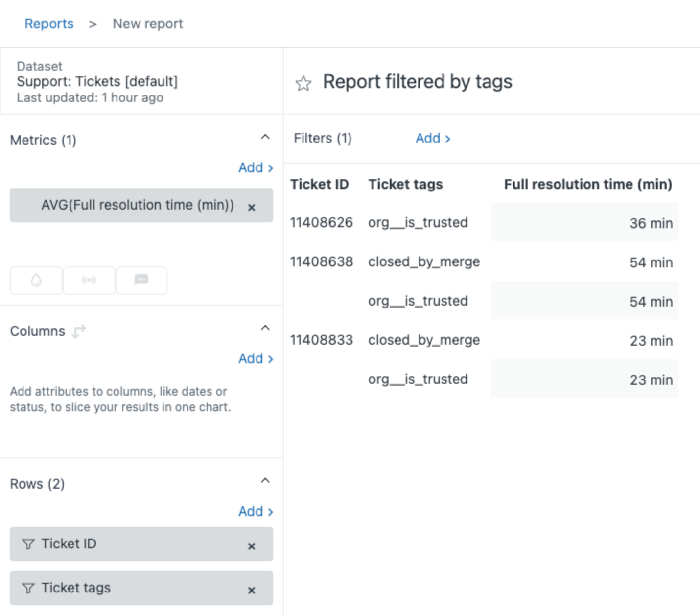
Task: Click the swap arrows icon beside Columns
Action: (79, 332)
